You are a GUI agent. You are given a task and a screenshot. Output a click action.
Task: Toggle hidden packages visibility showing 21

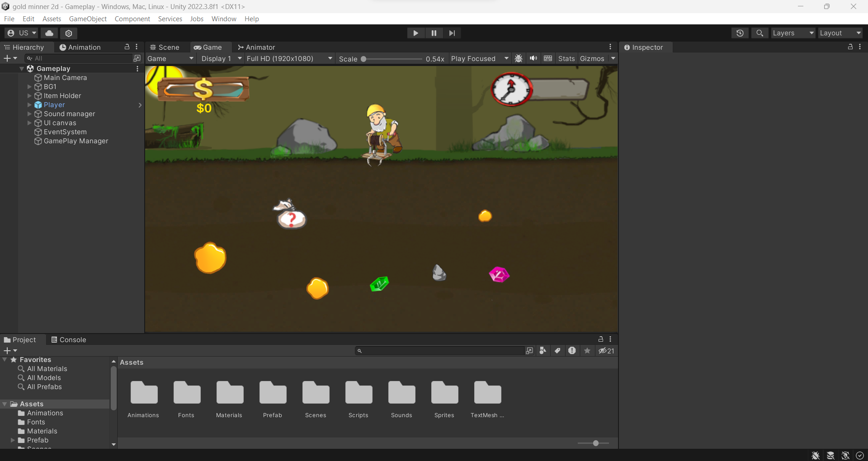coord(606,350)
